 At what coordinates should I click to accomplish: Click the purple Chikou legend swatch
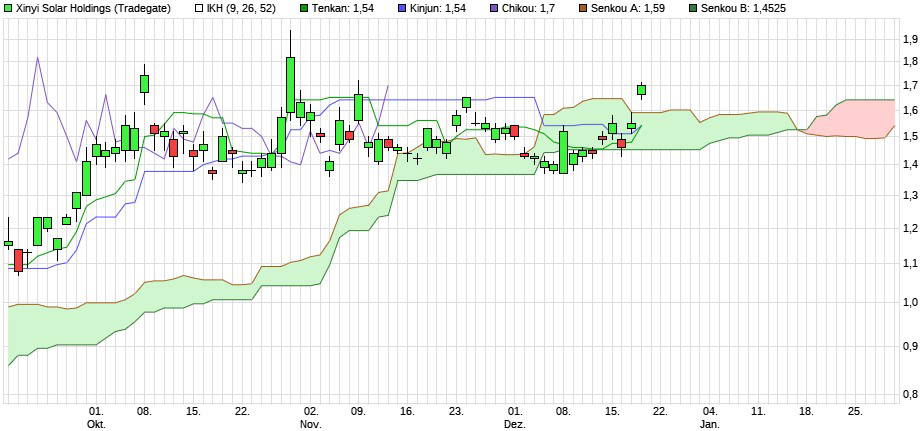click(x=493, y=8)
